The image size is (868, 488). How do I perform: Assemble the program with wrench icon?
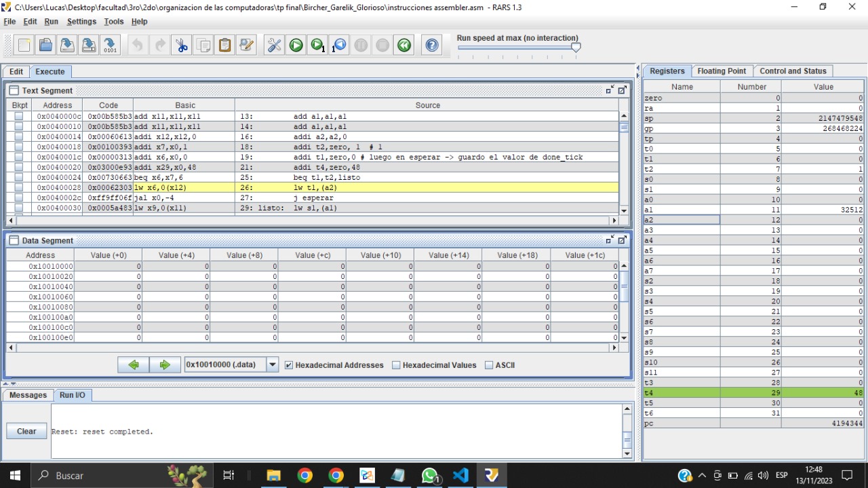coord(274,45)
